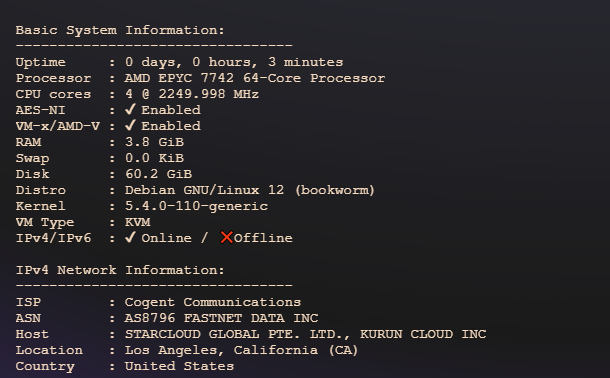Click the 3.8 GiB RAM value
This screenshot has width=610, height=378.
[154, 142]
